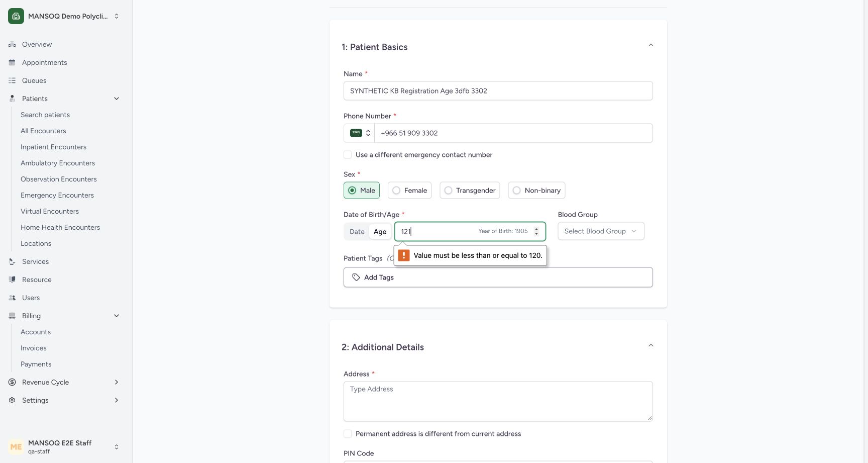Select Male sex option
Screen dimensions: 868x463
pos(362,191)
